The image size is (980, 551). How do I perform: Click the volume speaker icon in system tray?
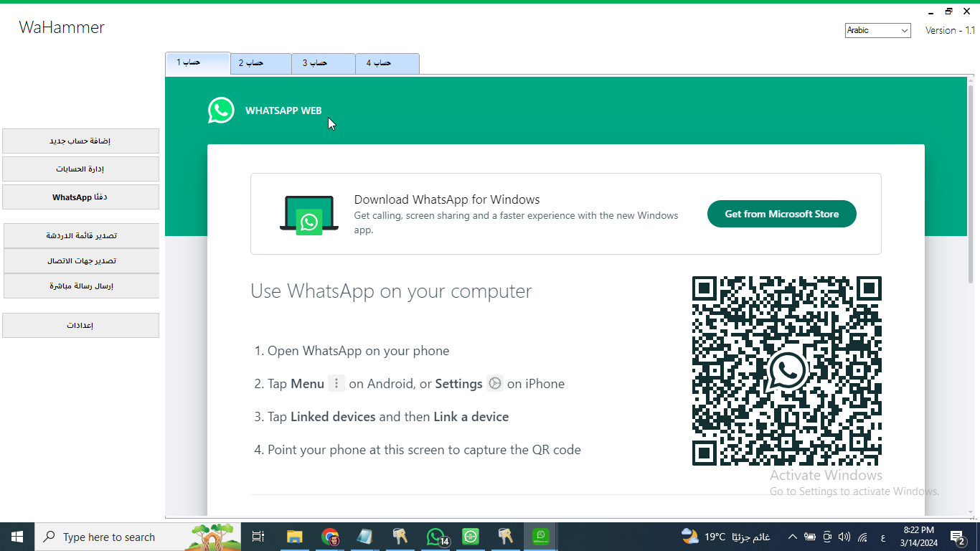pos(844,537)
